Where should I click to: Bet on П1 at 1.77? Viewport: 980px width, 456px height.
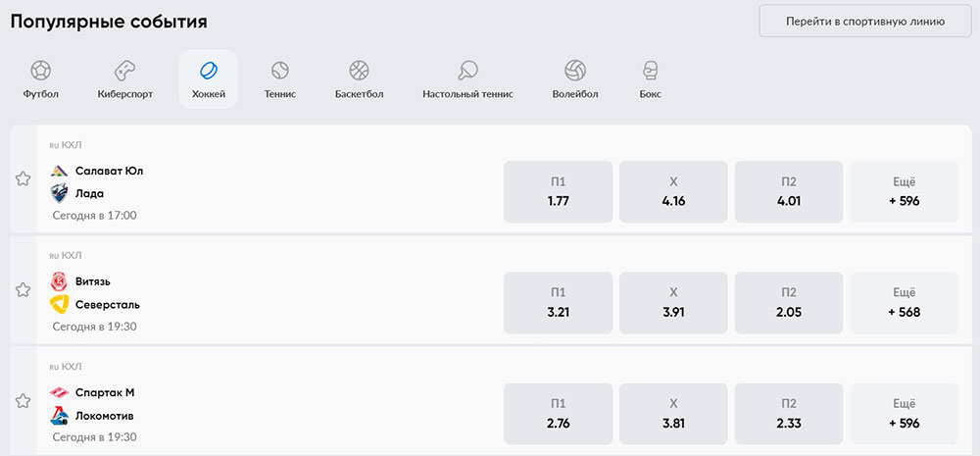pos(559,192)
